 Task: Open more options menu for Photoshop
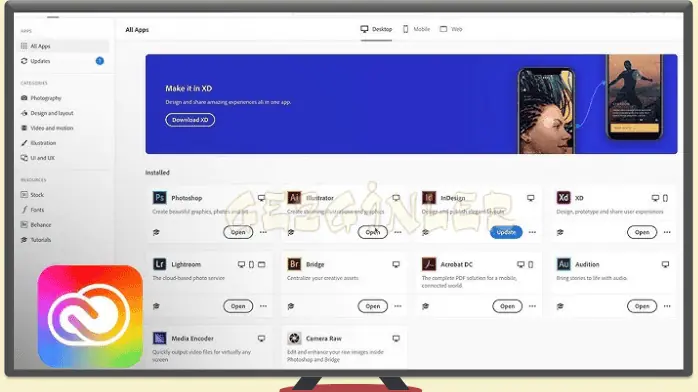click(x=263, y=232)
